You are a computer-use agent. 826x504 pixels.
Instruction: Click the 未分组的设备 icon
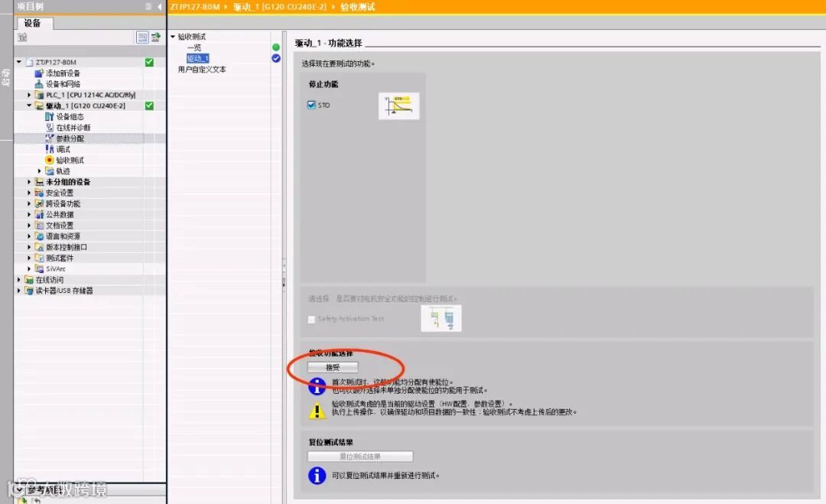click(39, 182)
